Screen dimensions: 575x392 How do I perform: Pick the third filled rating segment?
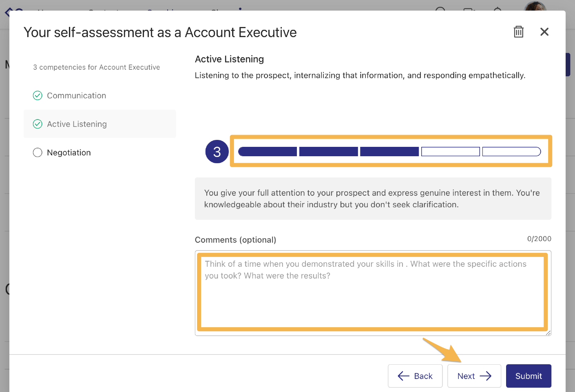point(389,152)
